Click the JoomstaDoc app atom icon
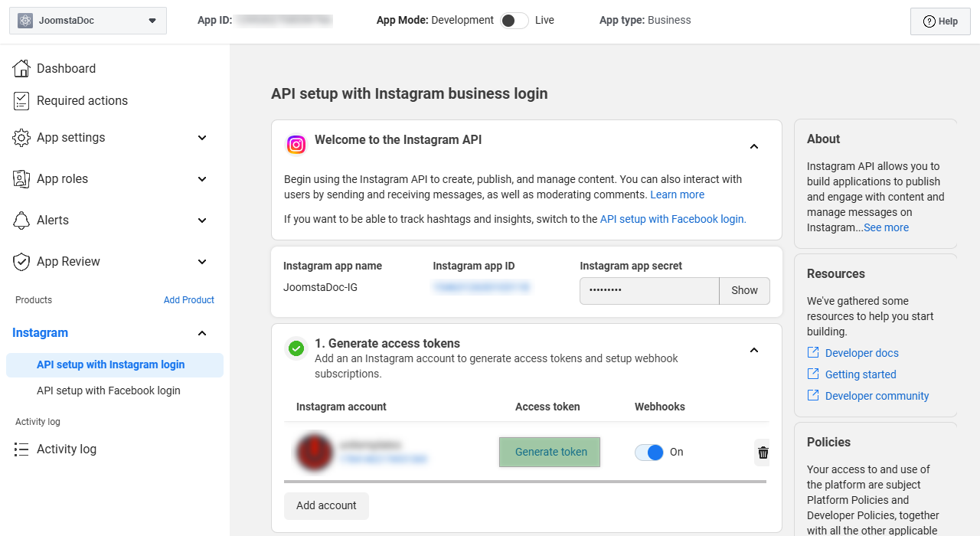 (x=25, y=21)
